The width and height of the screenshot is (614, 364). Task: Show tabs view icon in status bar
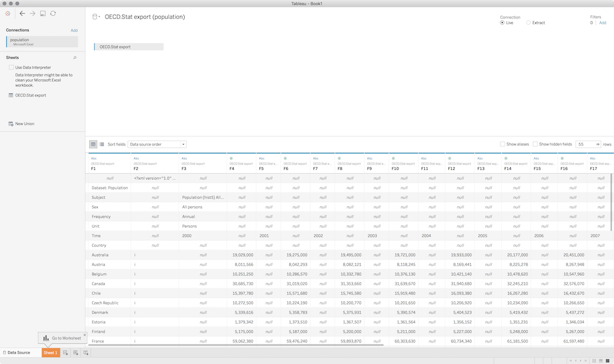click(x=608, y=361)
